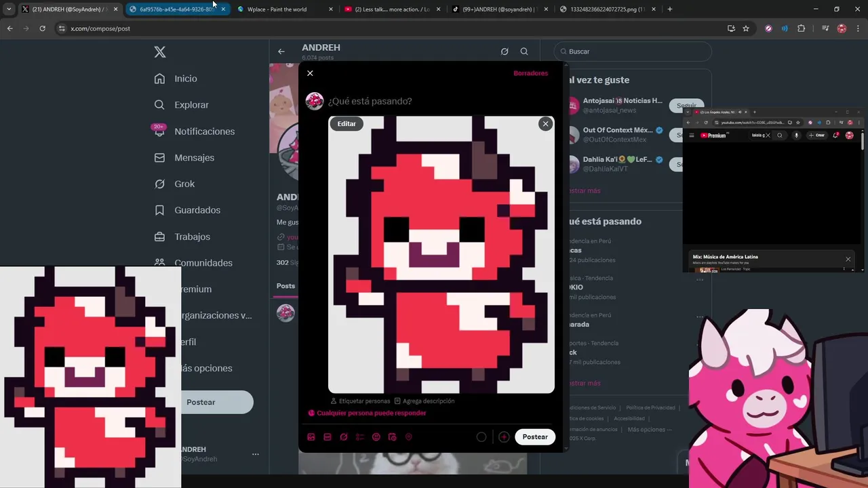This screenshot has height=488, width=868.
Task: Open Grok in the sidebar
Action: [174, 184]
